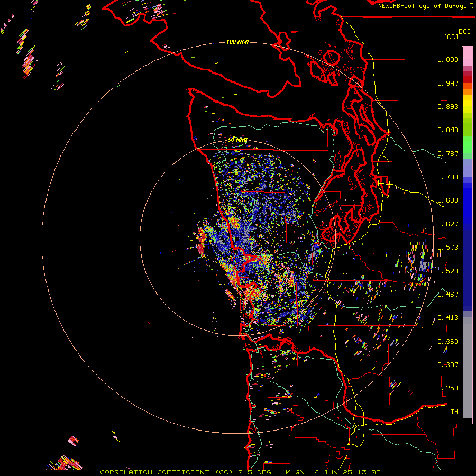476x476 pixels.
Task: Select the 0.787 scale value
Action: (x=448, y=153)
